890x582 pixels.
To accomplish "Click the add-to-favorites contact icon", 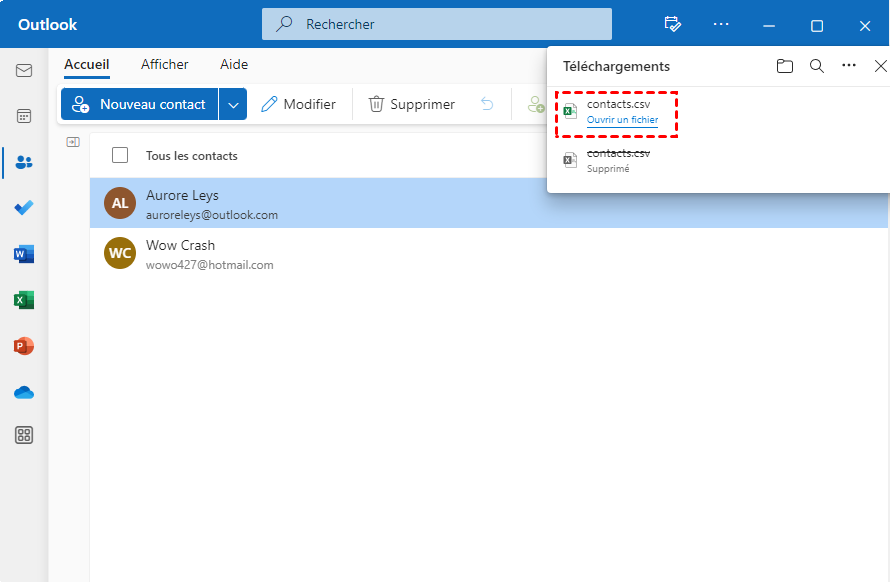I will point(536,104).
